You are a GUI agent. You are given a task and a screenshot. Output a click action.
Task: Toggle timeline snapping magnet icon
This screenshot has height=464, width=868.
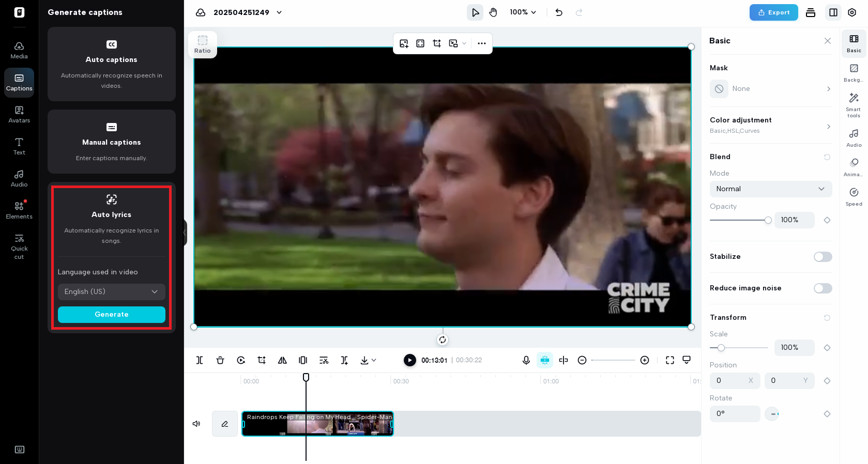tap(545, 360)
